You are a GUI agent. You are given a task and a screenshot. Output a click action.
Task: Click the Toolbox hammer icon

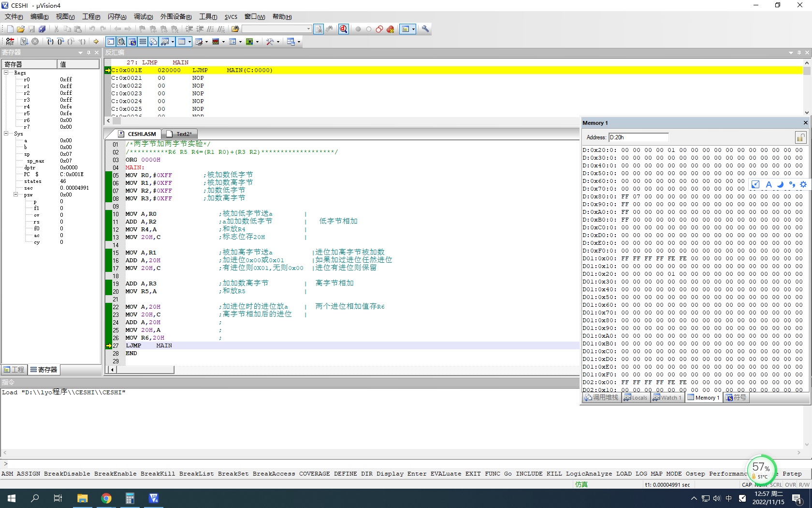pos(270,42)
